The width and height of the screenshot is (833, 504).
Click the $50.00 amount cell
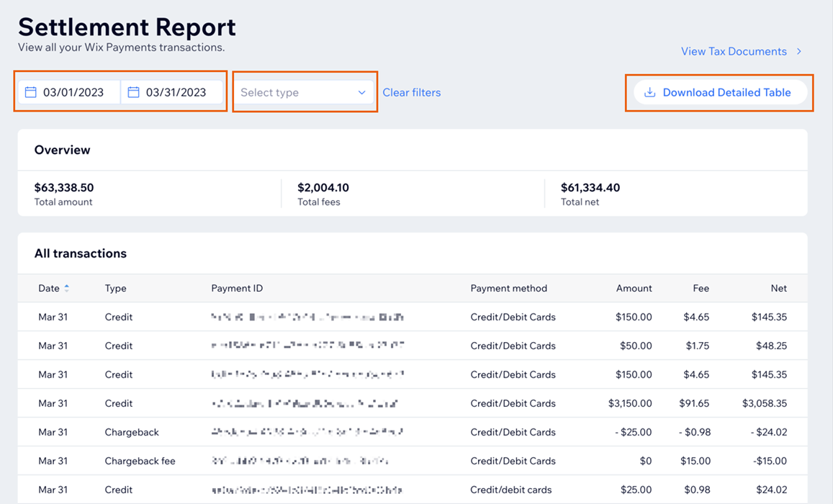point(636,346)
